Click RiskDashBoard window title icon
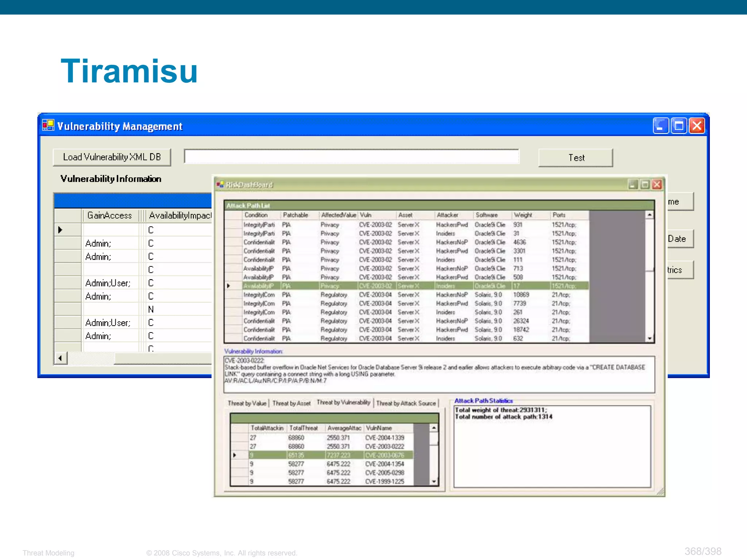 tap(220, 184)
